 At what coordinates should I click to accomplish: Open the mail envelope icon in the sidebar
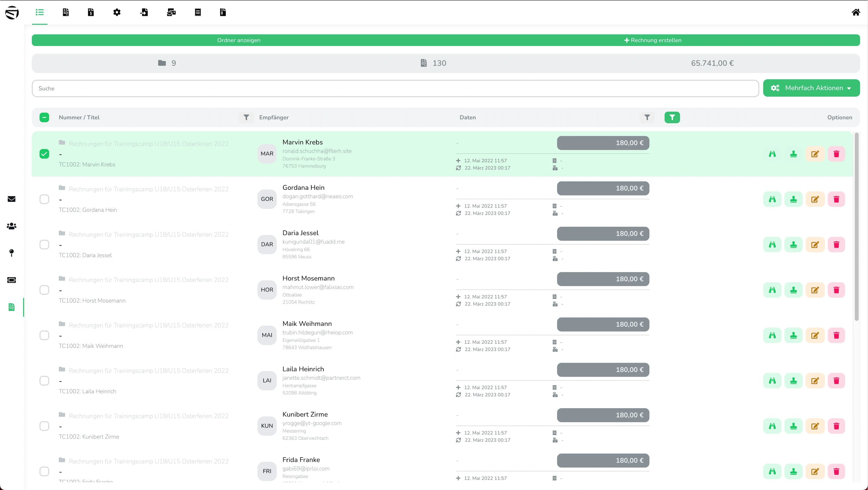pyautogui.click(x=11, y=199)
